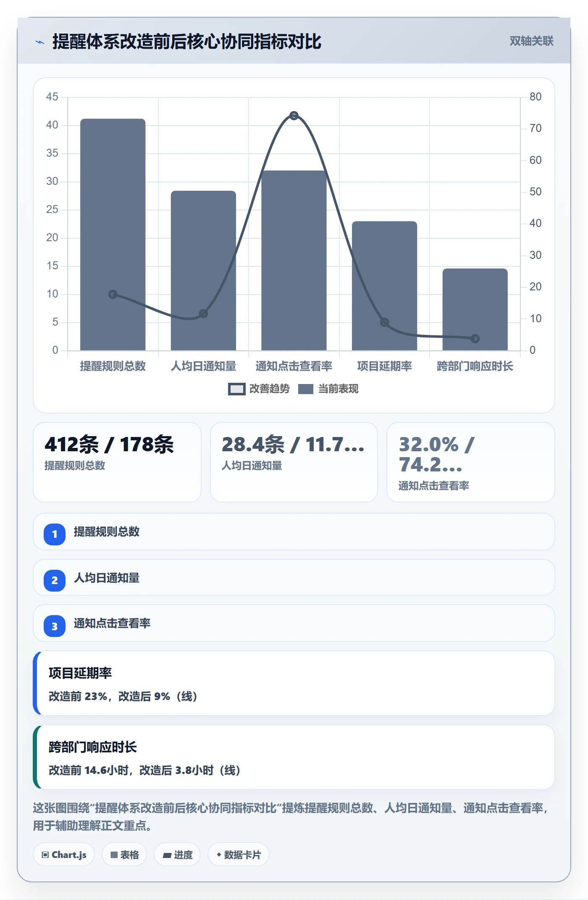Screen dimensions: 588x900
Task: Click the x-axis label 人均日通知量
Action: (x=203, y=366)
